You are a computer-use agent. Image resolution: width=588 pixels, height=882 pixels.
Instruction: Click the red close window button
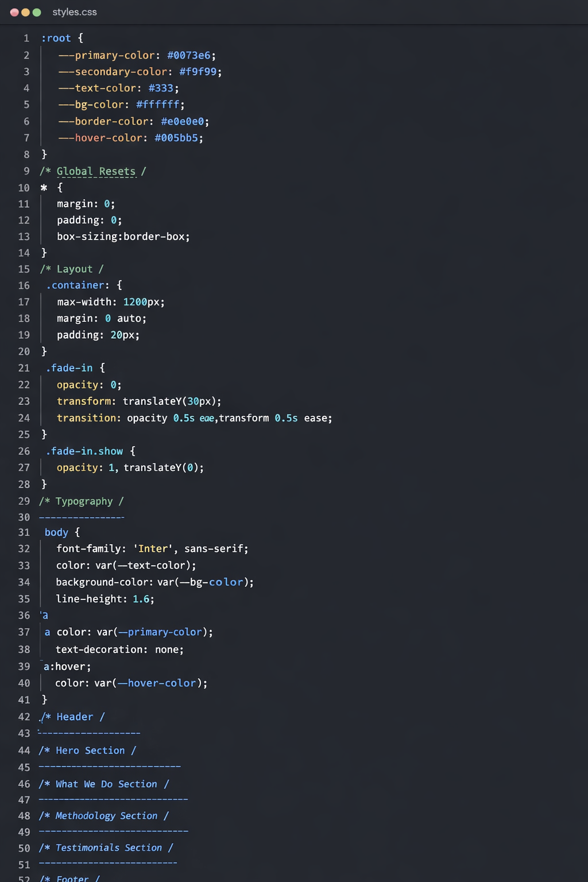pyautogui.click(x=14, y=12)
